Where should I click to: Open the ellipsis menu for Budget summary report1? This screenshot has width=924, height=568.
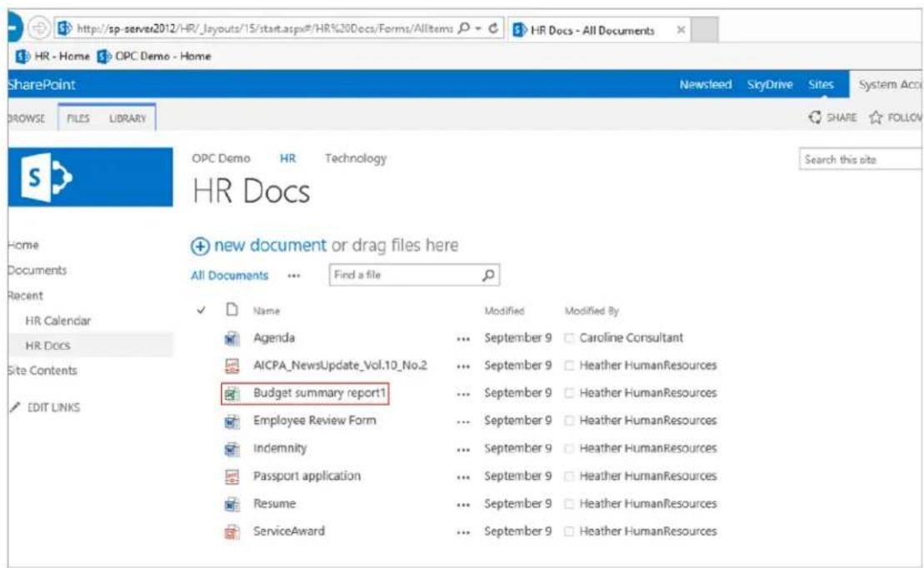463,395
